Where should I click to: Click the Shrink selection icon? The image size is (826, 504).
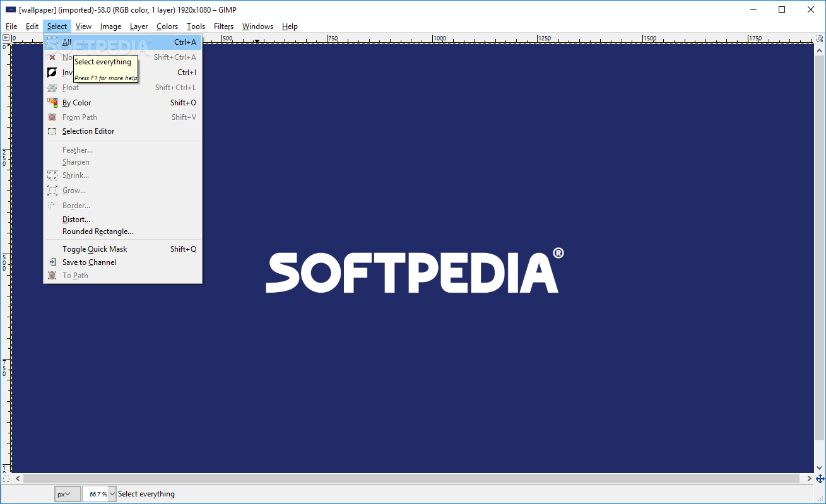coord(52,175)
